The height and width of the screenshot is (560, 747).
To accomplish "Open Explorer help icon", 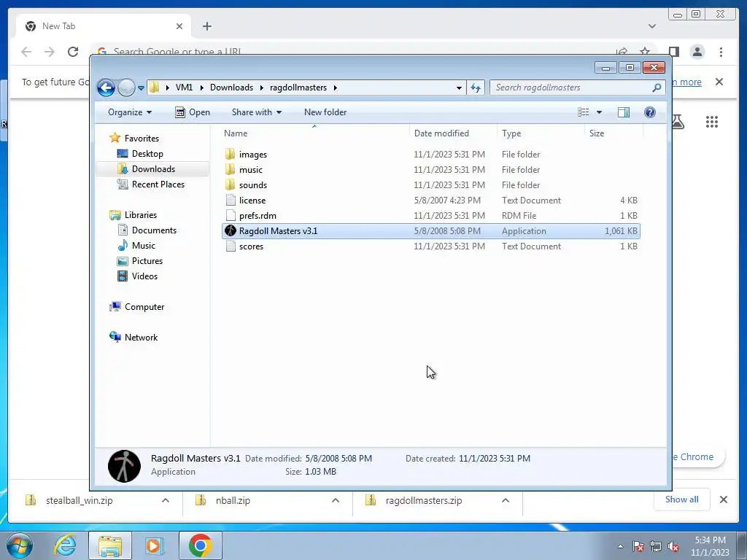I will (x=649, y=112).
